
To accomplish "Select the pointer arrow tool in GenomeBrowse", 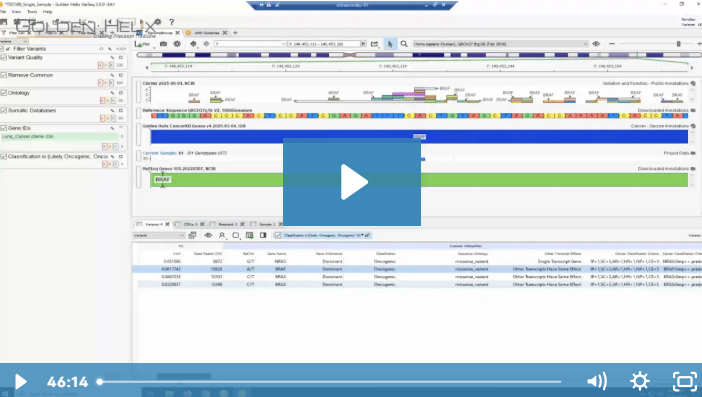I will click(x=390, y=44).
